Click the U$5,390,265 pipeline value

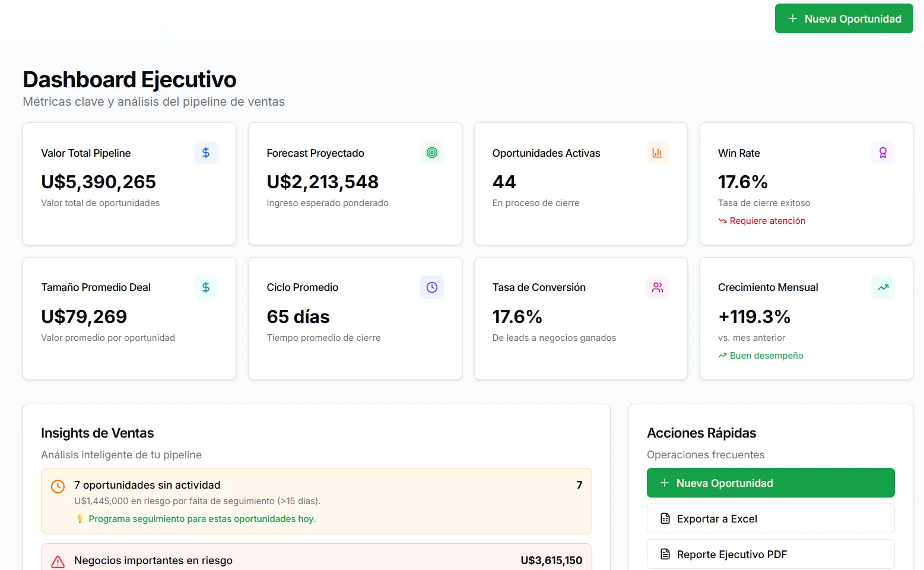[99, 182]
